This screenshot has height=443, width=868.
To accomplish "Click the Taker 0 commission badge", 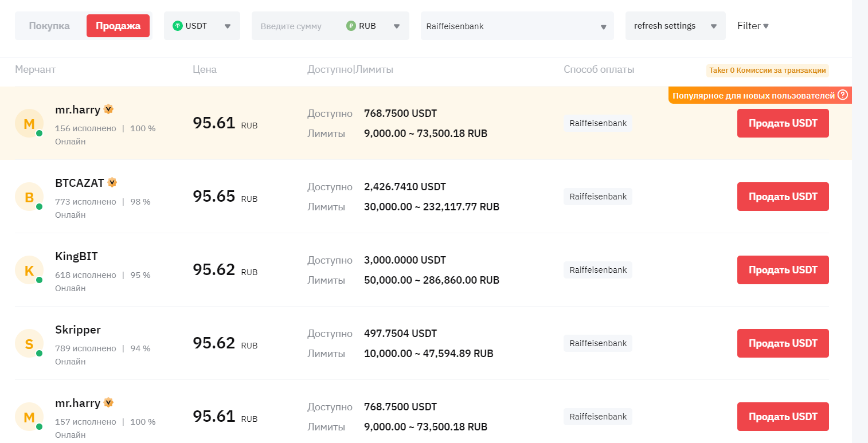I will [x=767, y=70].
